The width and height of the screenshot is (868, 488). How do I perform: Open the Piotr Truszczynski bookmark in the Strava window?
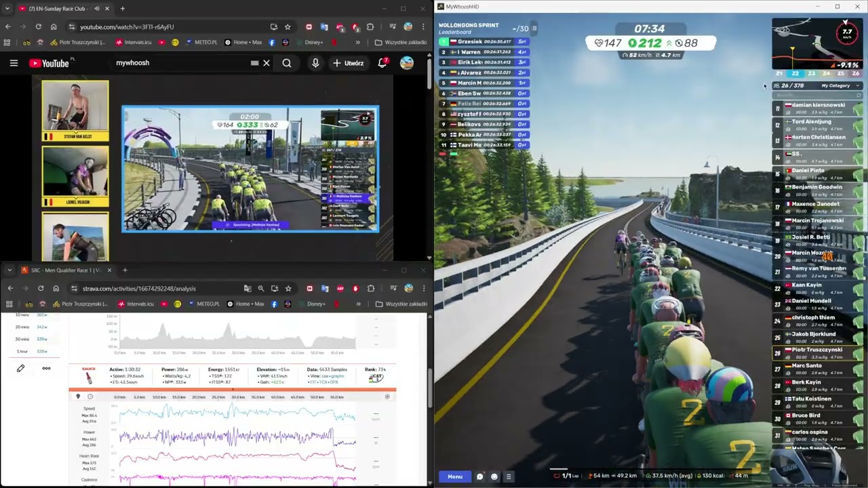79,304
